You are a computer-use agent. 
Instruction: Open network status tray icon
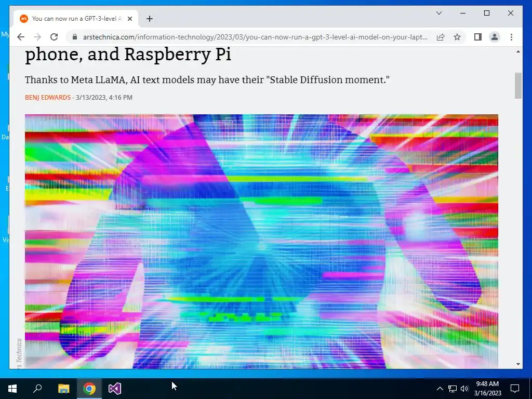point(453,389)
